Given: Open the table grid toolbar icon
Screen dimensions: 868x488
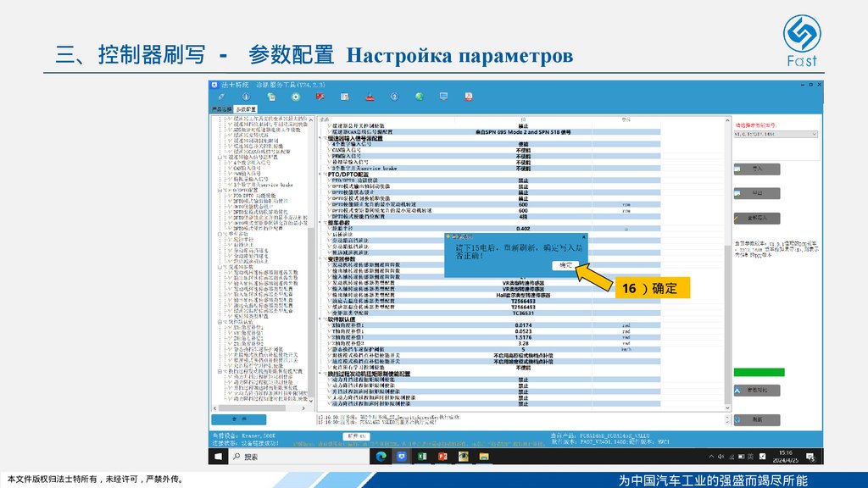Looking at the screenshot, I should coord(344,97).
